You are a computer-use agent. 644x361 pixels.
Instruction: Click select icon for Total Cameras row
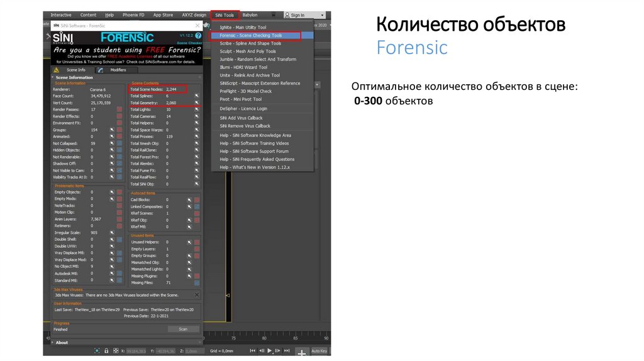(x=197, y=116)
